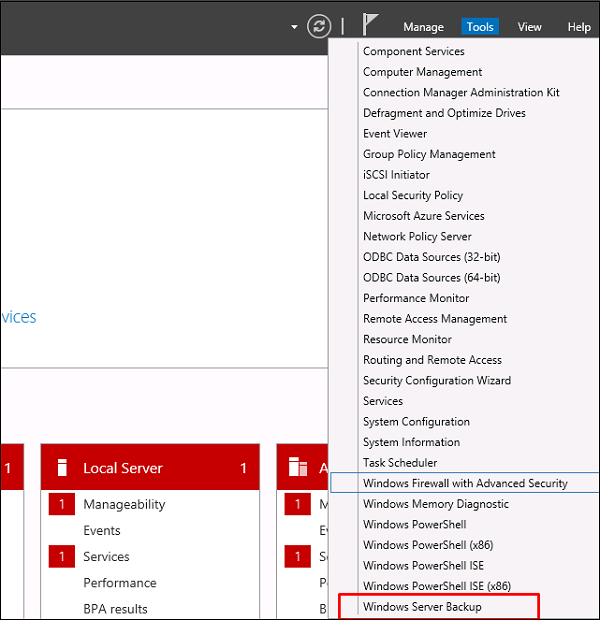Viewport: 600px width, 620px height.
Task: Open Manageability under Local Server
Action: coord(124,504)
